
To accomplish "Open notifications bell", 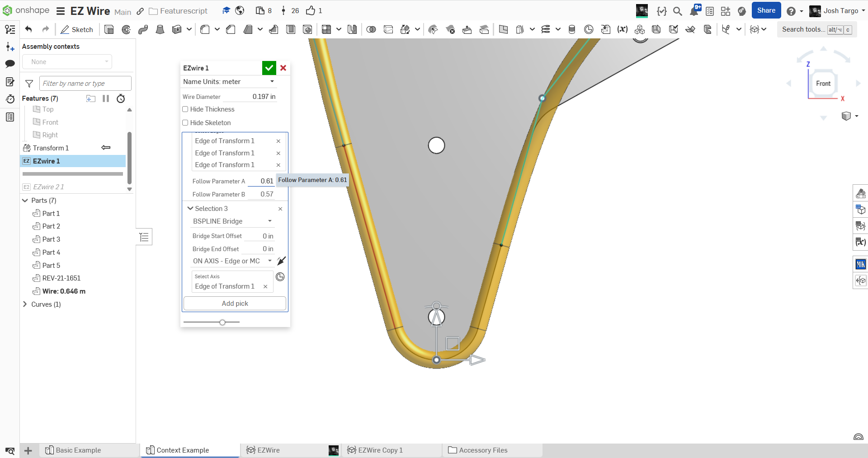I will pos(694,11).
